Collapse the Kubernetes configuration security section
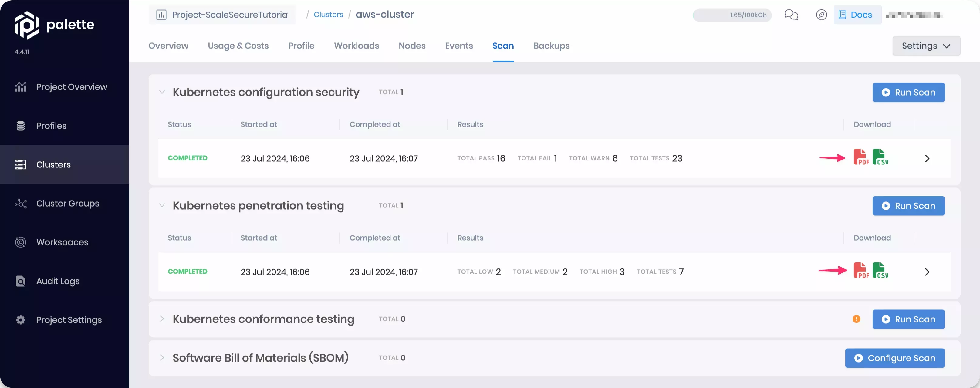 point(162,92)
